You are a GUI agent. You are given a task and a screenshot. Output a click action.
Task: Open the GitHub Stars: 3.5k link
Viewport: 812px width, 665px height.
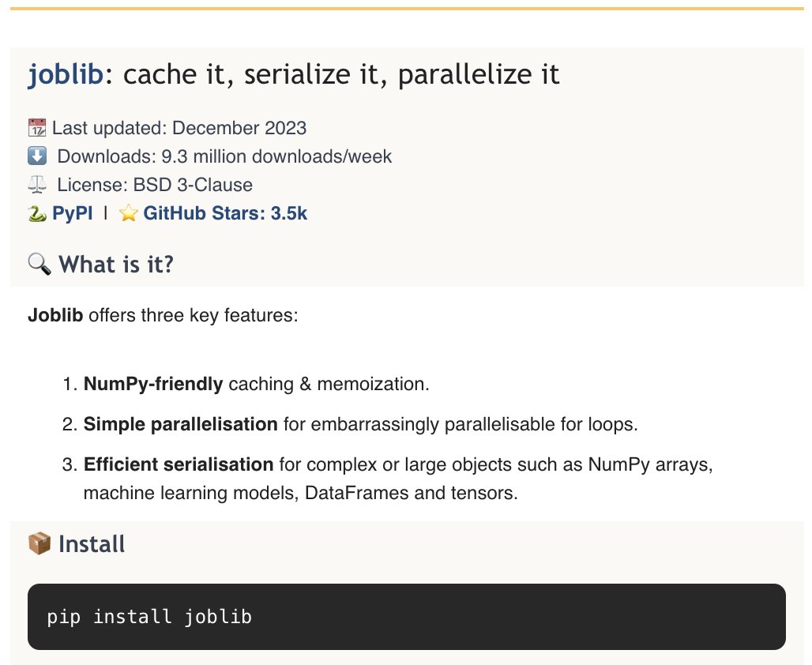(225, 213)
